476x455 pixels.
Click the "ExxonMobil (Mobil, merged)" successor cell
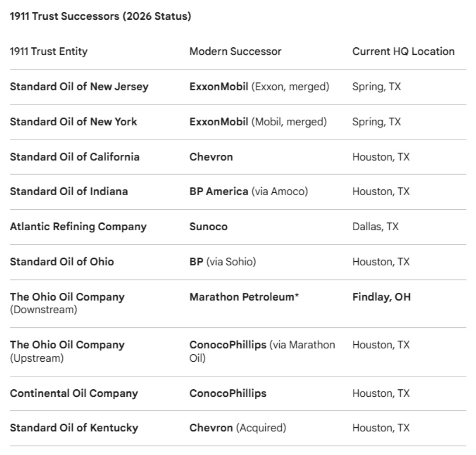click(258, 122)
